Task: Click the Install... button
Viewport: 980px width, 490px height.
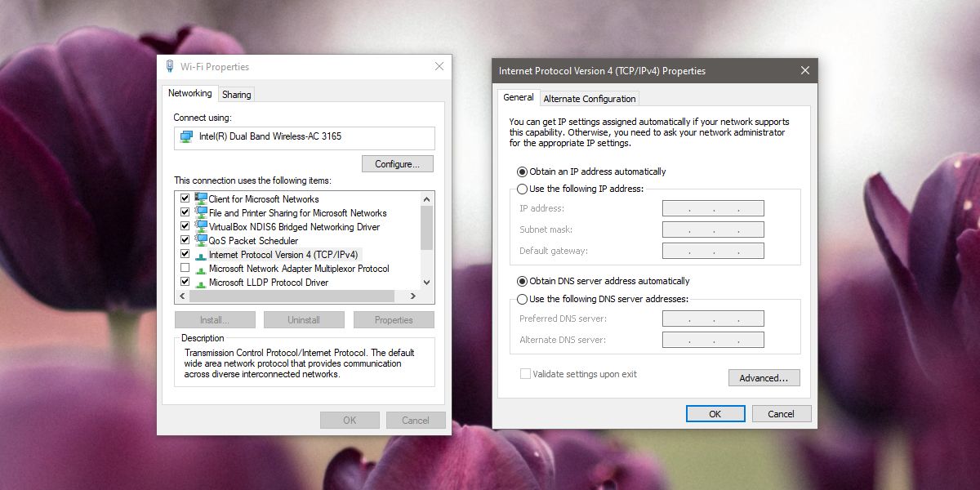Action: (x=215, y=320)
